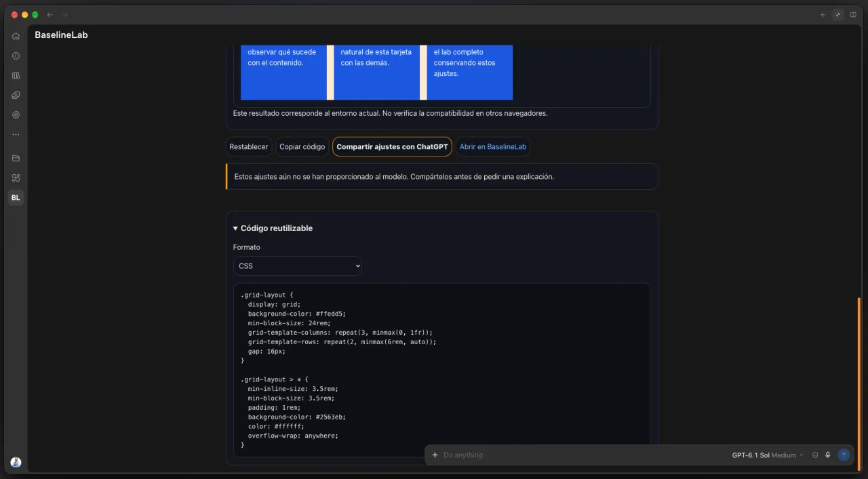Open the Home icon in the sidebar
Screen dimensions: 868x479
click(16, 36)
